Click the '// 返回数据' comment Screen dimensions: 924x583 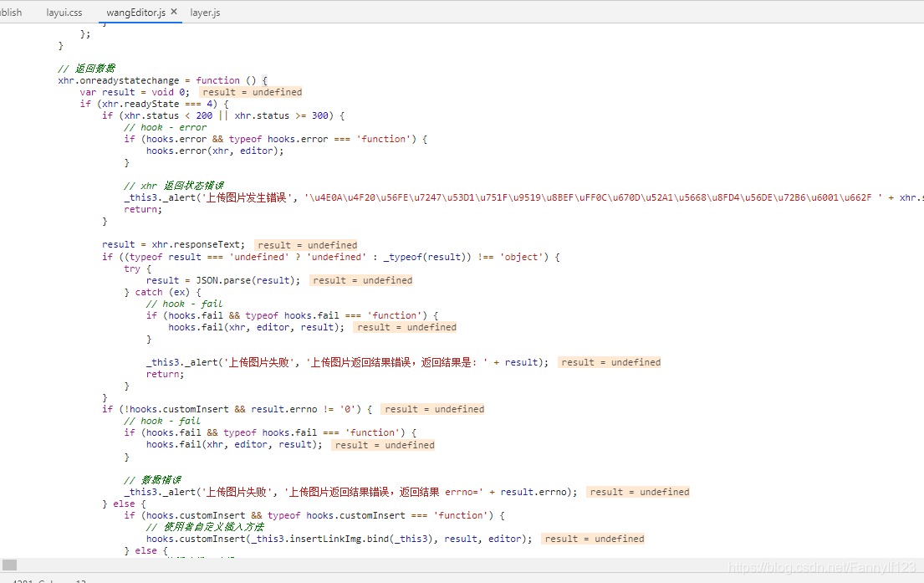pyautogui.click(x=87, y=69)
